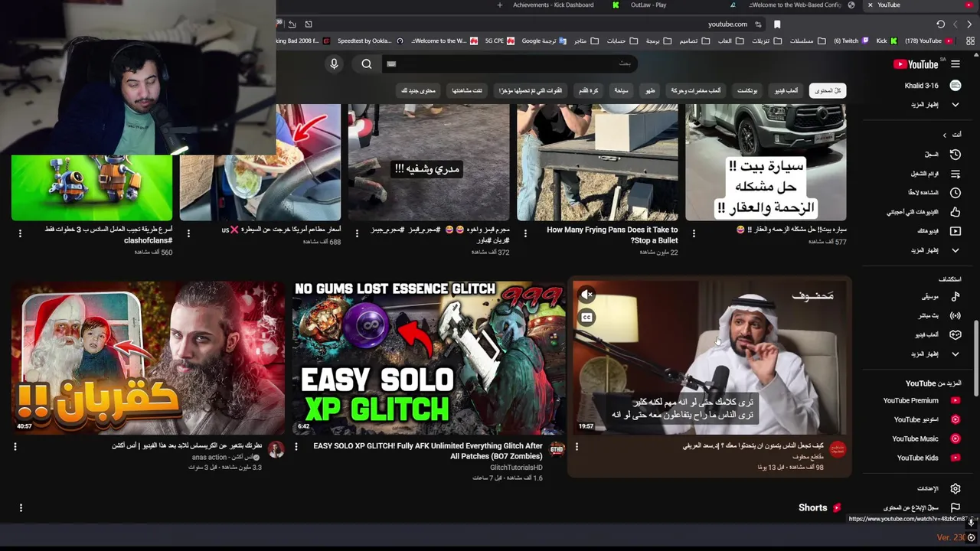
Task: Click the GlitchTutorialsHD channel avatar
Action: [x=557, y=449]
